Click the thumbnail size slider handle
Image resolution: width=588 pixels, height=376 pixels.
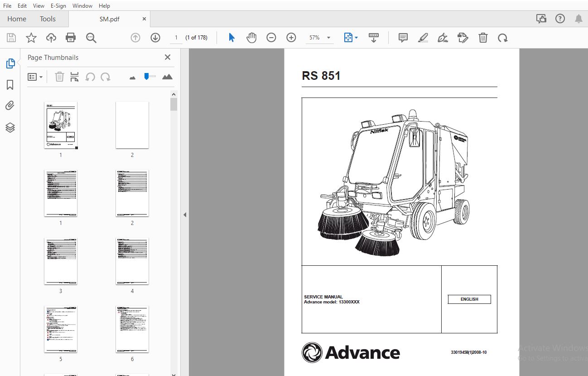pos(146,76)
